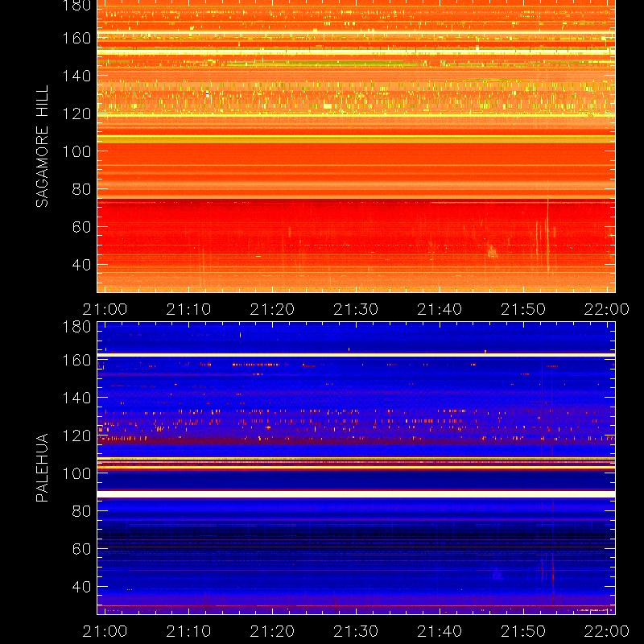Click the SAGAMORE HILL axis title

pyautogui.click(x=43, y=147)
